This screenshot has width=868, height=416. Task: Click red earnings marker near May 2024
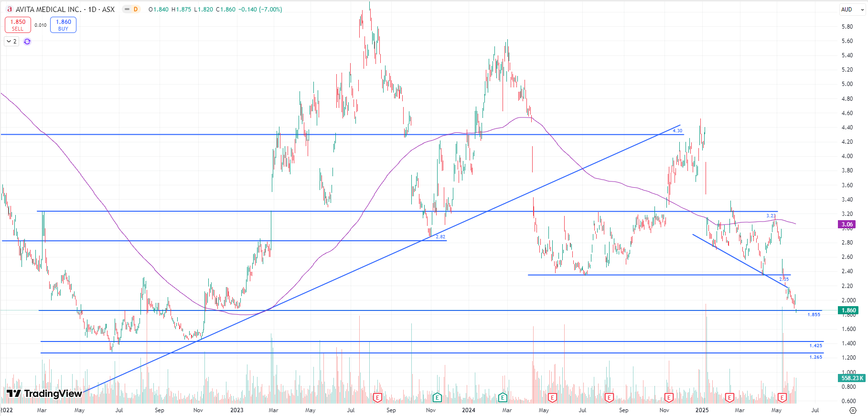pyautogui.click(x=552, y=397)
